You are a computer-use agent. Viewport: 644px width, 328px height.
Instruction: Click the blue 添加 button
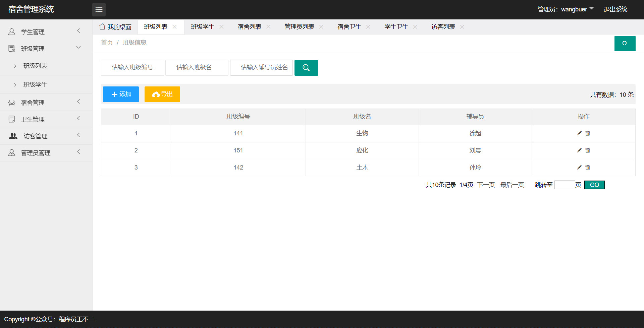coord(121,94)
